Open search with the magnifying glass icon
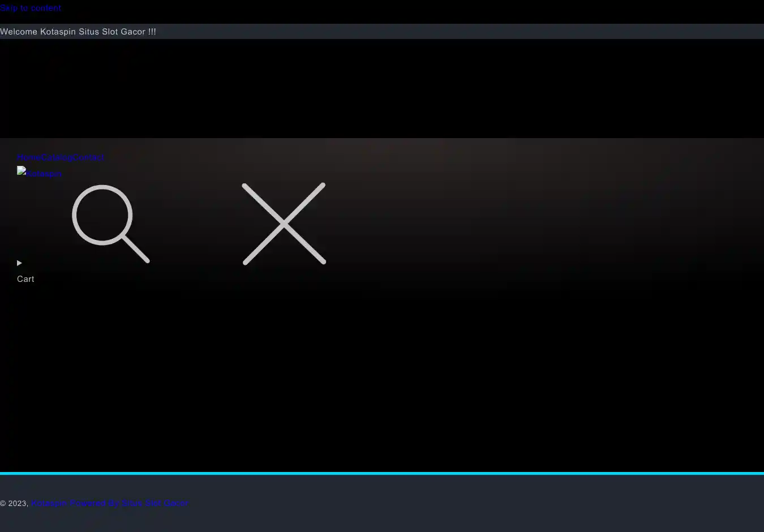This screenshot has height=532, width=764. click(110, 224)
